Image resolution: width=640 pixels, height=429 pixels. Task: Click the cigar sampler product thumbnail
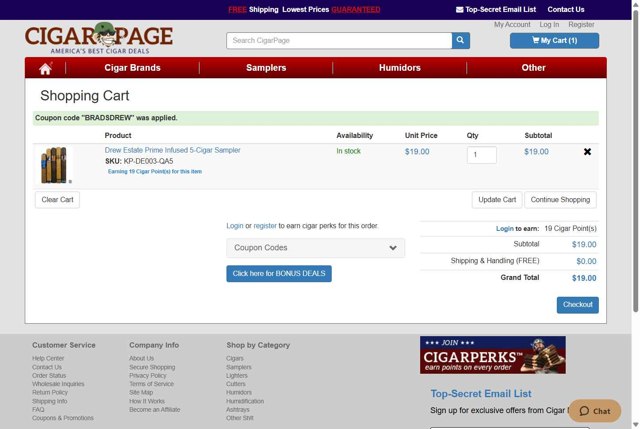(x=53, y=165)
